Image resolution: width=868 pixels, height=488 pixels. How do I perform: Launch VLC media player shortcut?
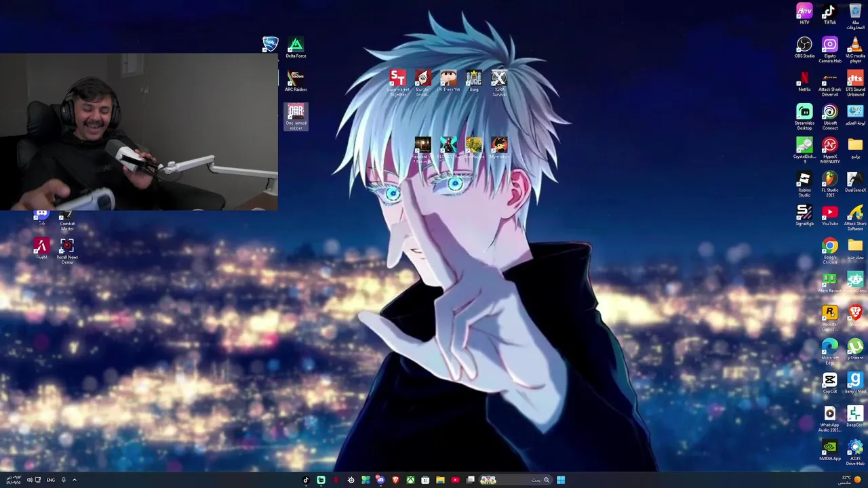pos(855,49)
